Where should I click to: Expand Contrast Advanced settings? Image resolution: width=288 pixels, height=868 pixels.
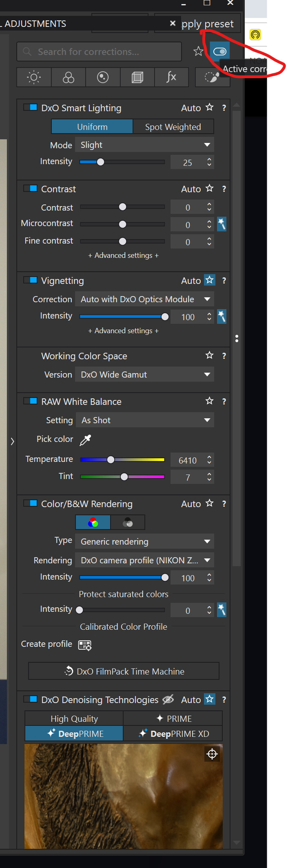tap(123, 255)
